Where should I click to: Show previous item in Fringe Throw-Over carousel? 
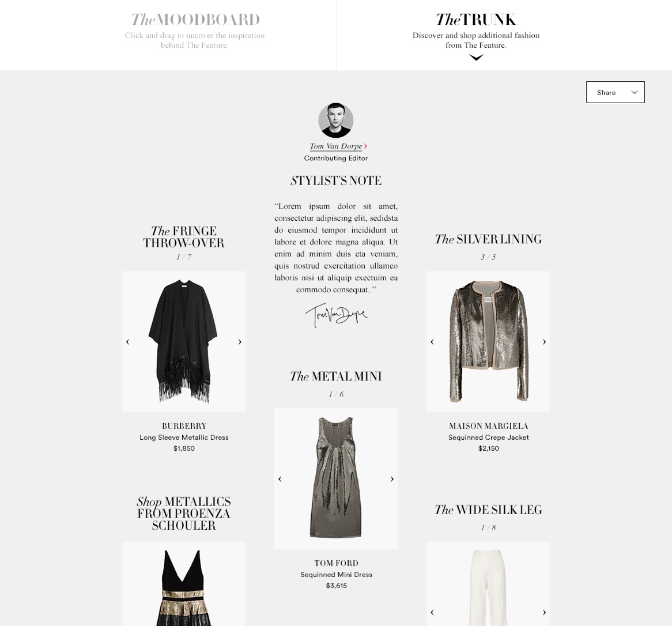[x=128, y=342]
